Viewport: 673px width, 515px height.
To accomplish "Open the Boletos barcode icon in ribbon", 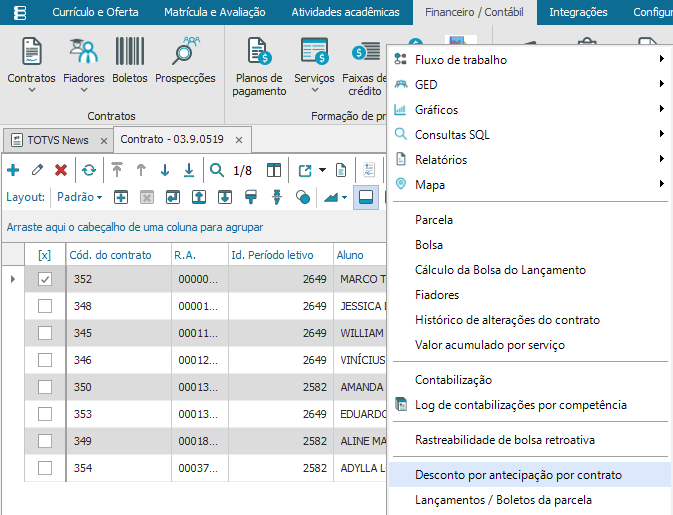I will click(x=130, y=60).
